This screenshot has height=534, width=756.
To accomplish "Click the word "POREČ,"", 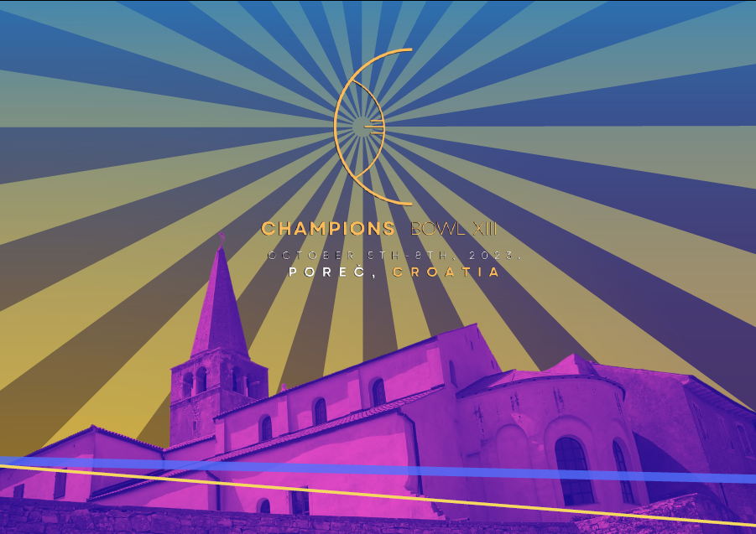I will click(332, 272).
